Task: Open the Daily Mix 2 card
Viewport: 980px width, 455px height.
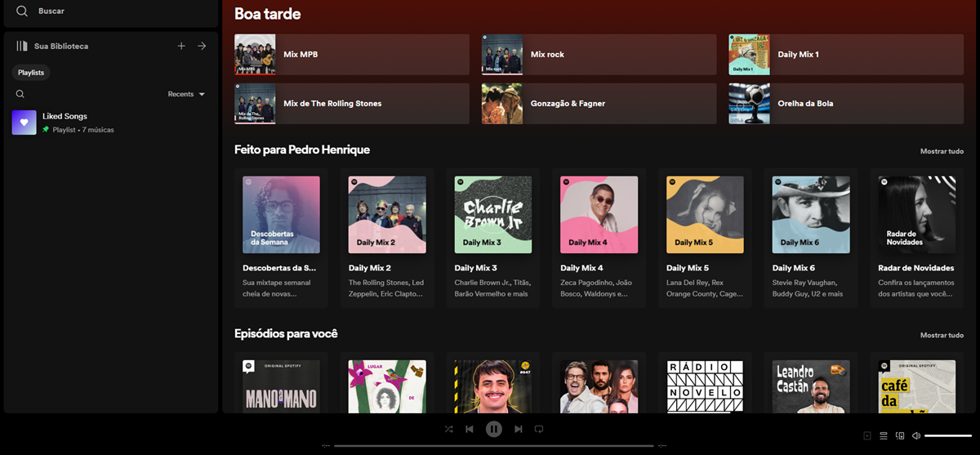Action: (x=387, y=238)
